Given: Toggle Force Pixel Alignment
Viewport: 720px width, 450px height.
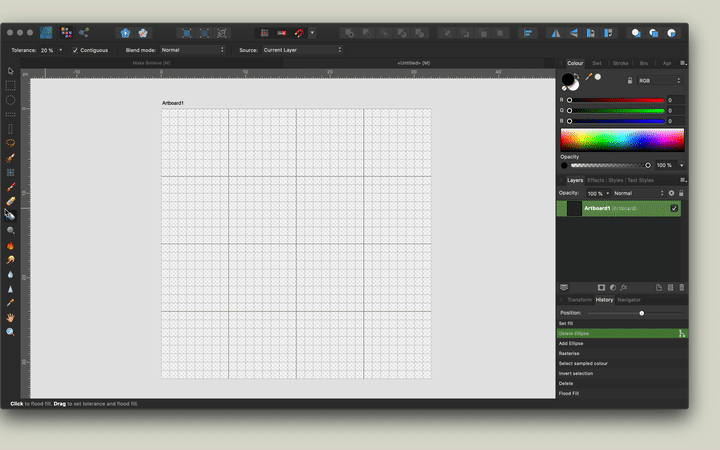Looking at the screenshot, I should tap(264, 33).
